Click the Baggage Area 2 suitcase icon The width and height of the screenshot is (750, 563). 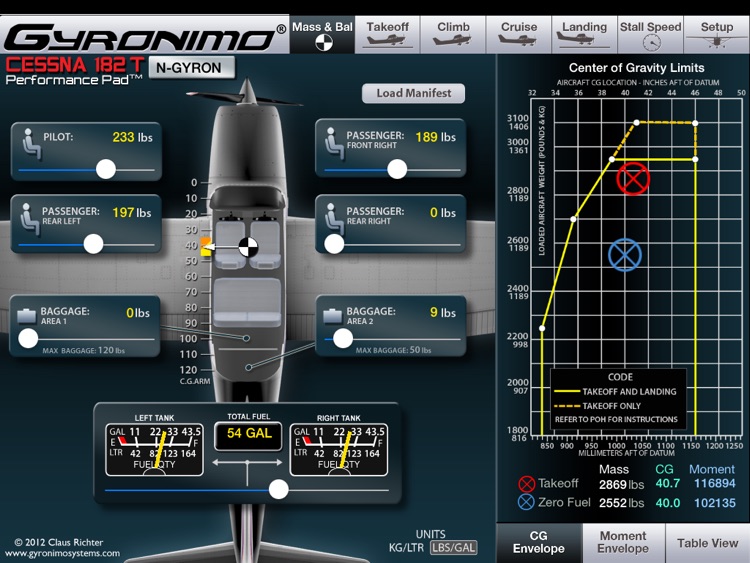(x=333, y=316)
